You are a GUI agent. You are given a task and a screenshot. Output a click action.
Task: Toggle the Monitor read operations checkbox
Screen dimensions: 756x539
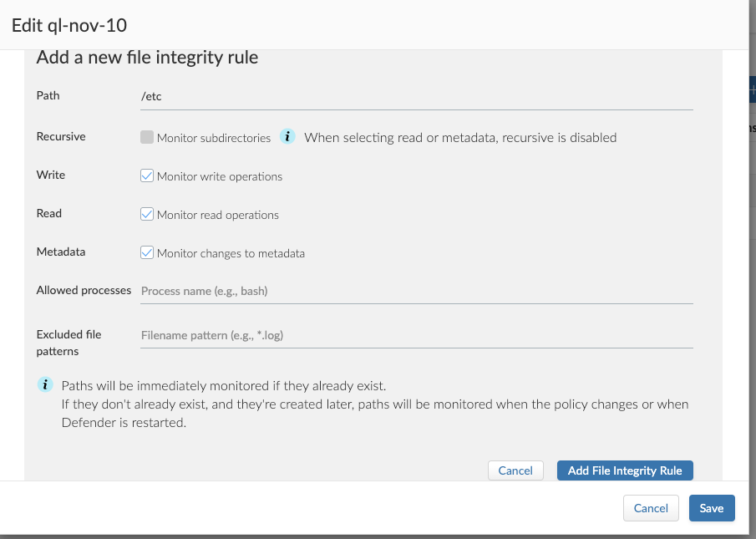coord(147,215)
